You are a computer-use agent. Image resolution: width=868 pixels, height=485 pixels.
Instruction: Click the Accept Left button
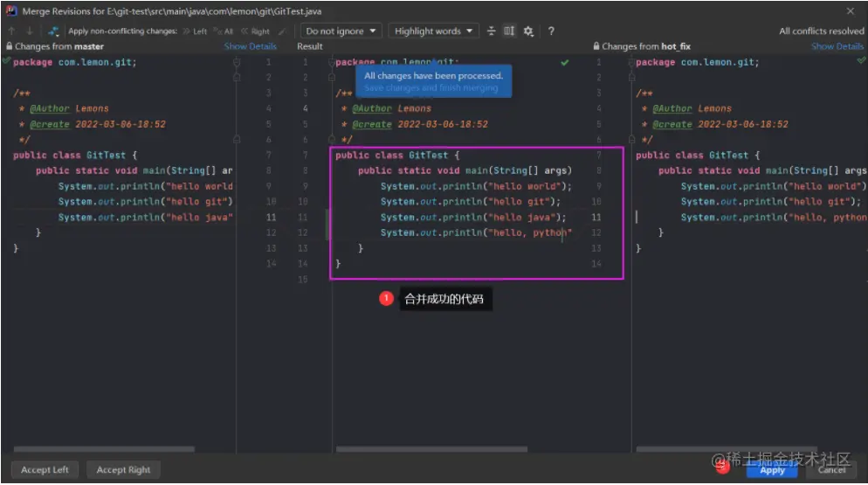(x=45, y=469)
